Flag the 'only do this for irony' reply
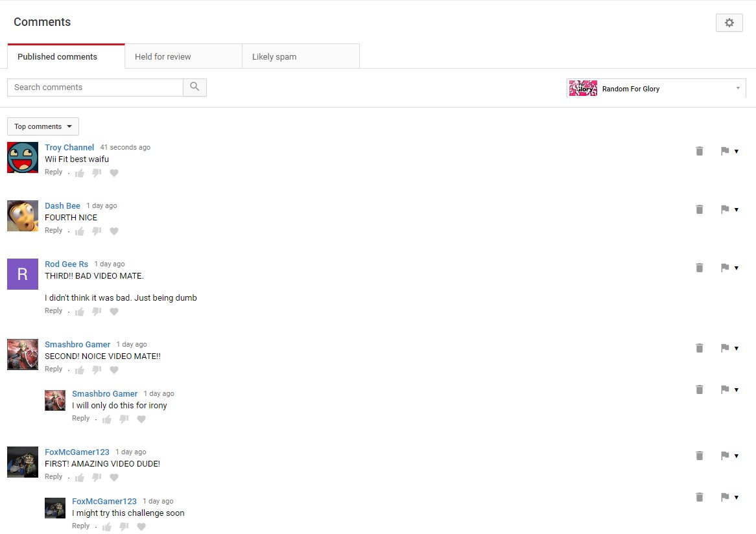The image size is (756, 534). (x=725, y=390)
